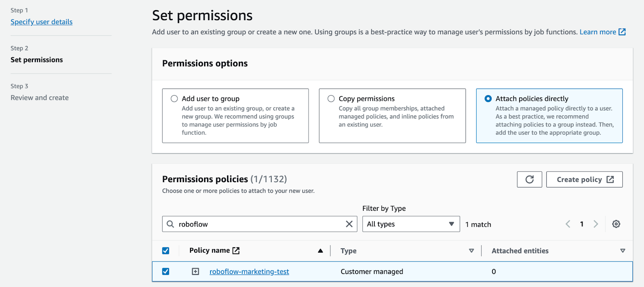Image resolution: width=644 pixels, height=287 pixels.
Task: Clear the roboflow search text
Action: tap(349, 224)
